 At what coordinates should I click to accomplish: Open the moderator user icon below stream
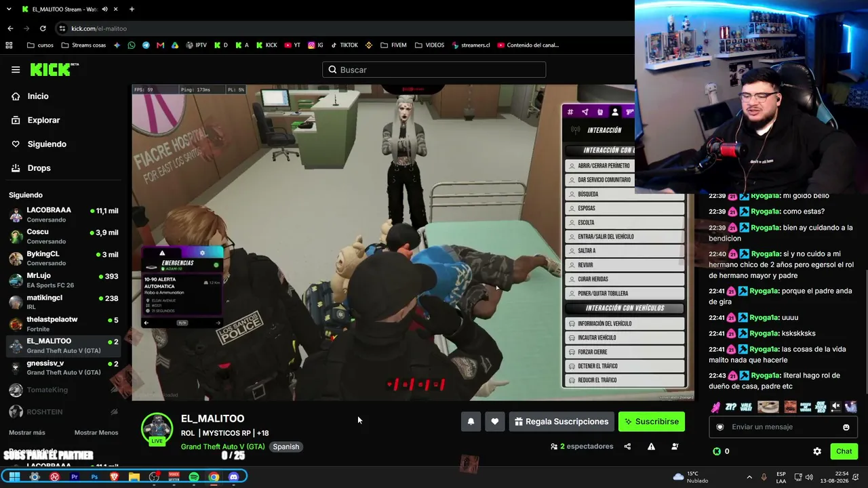click(x=675, y=447)
